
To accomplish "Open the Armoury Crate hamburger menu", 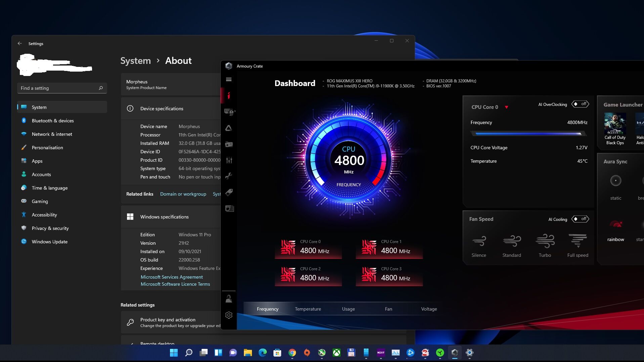I will pos(229,80).
